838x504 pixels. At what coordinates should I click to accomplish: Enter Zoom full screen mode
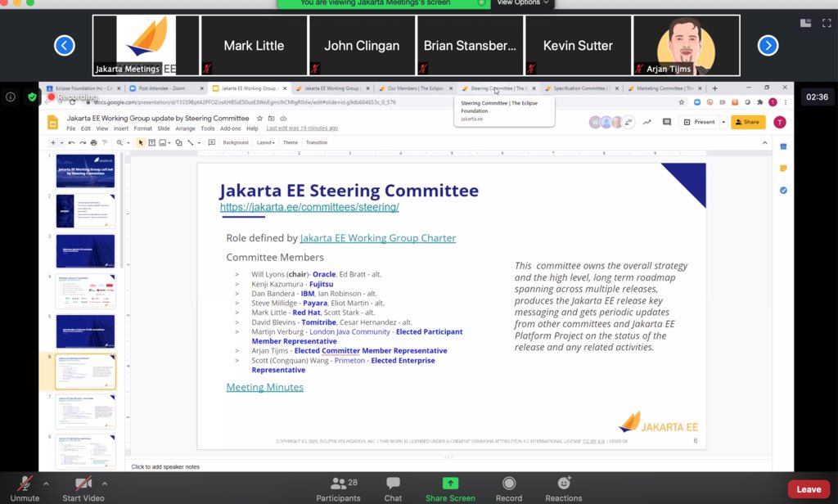pyautogui.click(x=827, y=23)
